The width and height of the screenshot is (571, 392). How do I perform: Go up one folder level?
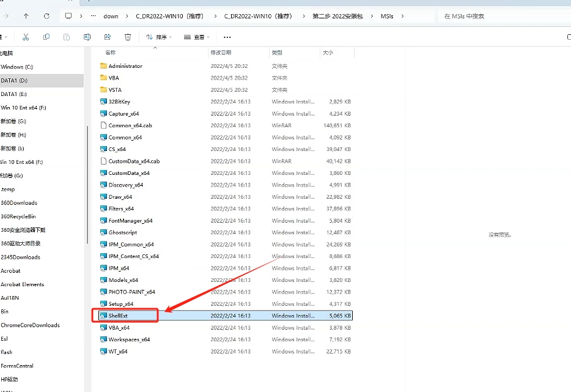[26, 16]
